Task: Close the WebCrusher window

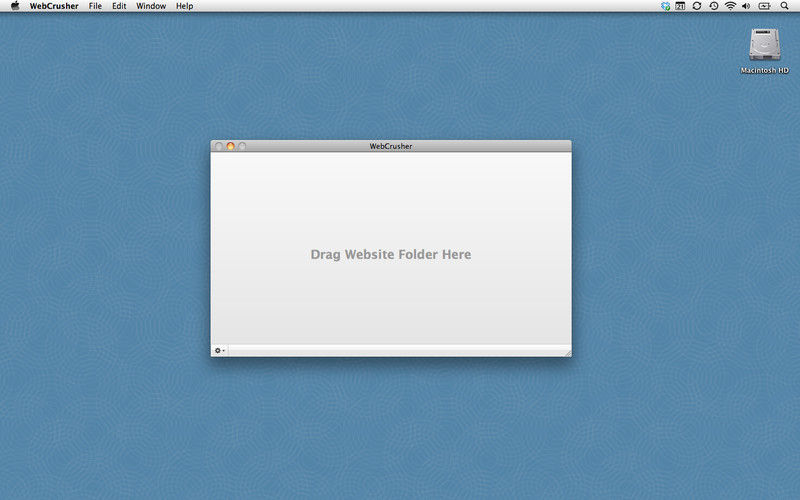Action: (218, 146)
